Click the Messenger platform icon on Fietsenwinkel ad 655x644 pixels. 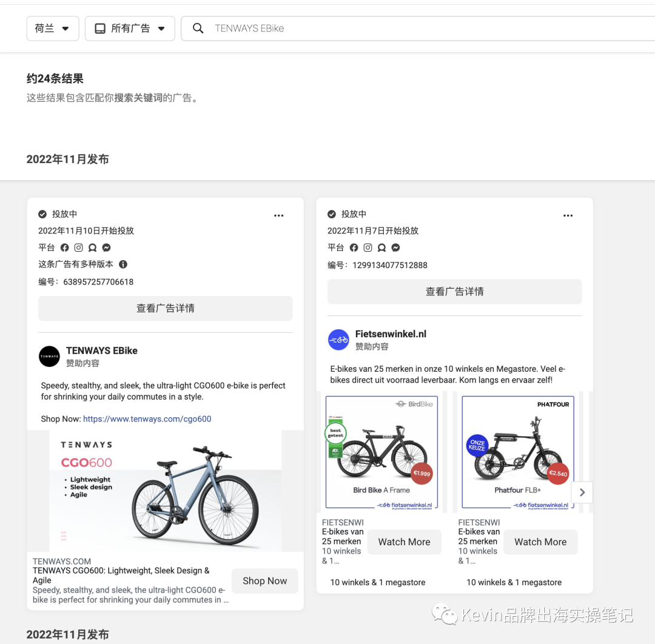[395, 247]
